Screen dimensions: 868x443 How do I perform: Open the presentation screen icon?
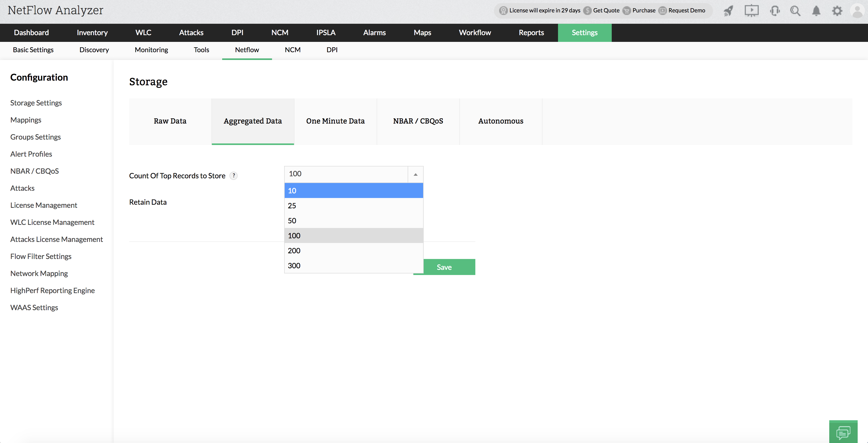751,11
